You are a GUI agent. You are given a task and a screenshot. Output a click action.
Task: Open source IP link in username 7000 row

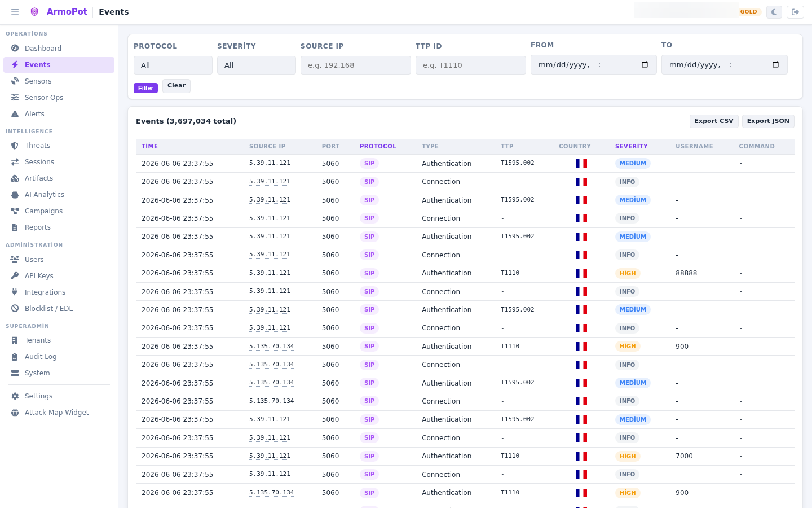(270, 456)
